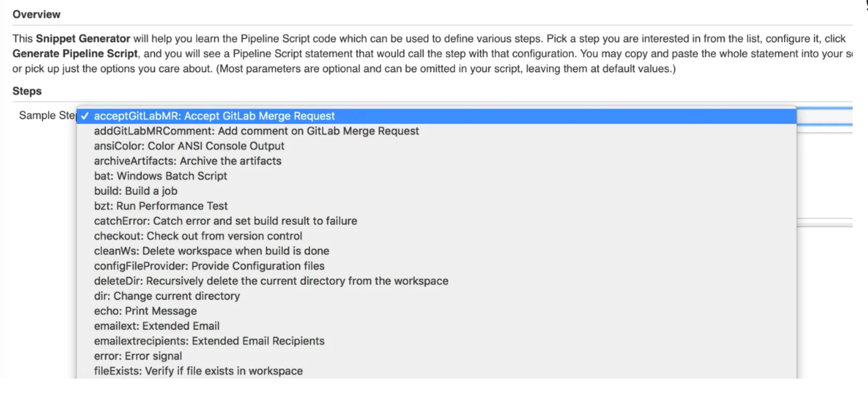Select dir: Change current directory

point(167,296)
